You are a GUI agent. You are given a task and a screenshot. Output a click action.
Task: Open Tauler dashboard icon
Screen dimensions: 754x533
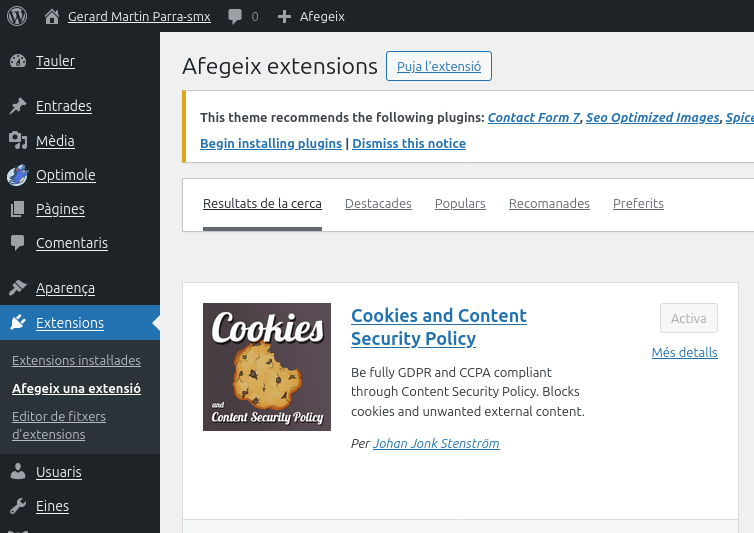18,61
